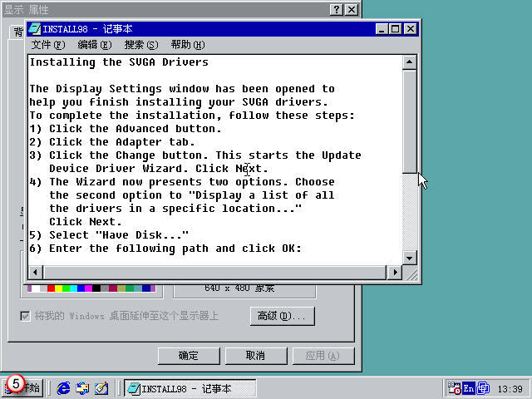Viewport: 532px width, 399px height.
Task: Click the En language indicator in tray
Action: tap(469, 388)
